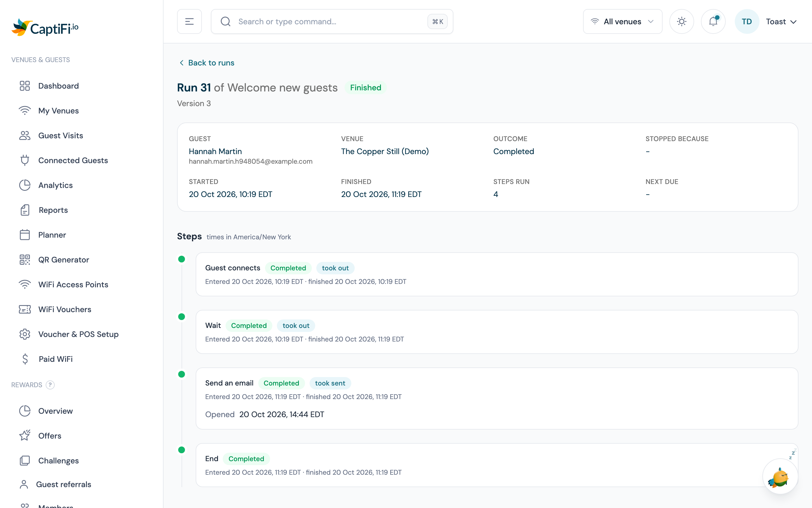The height and width of the screenshot is (508, 812).
Task: Click the Paid WiFi dollar icon
Action: click(x=25, y=359)
